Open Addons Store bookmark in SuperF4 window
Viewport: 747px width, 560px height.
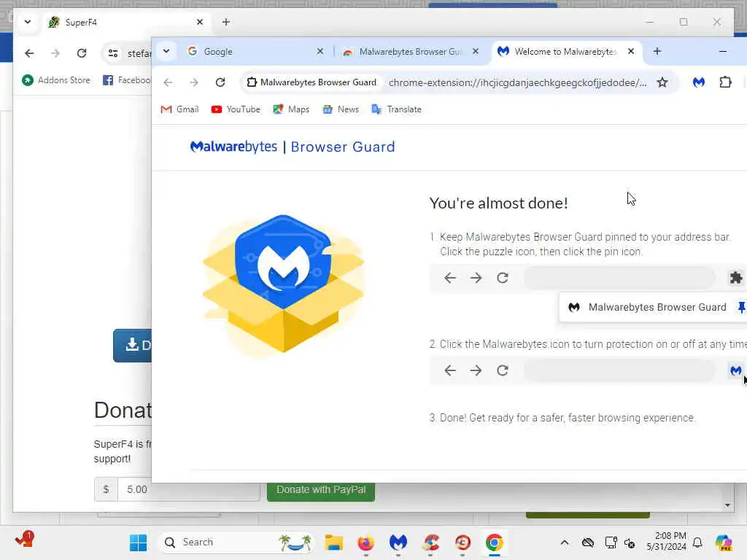(56, 80)
